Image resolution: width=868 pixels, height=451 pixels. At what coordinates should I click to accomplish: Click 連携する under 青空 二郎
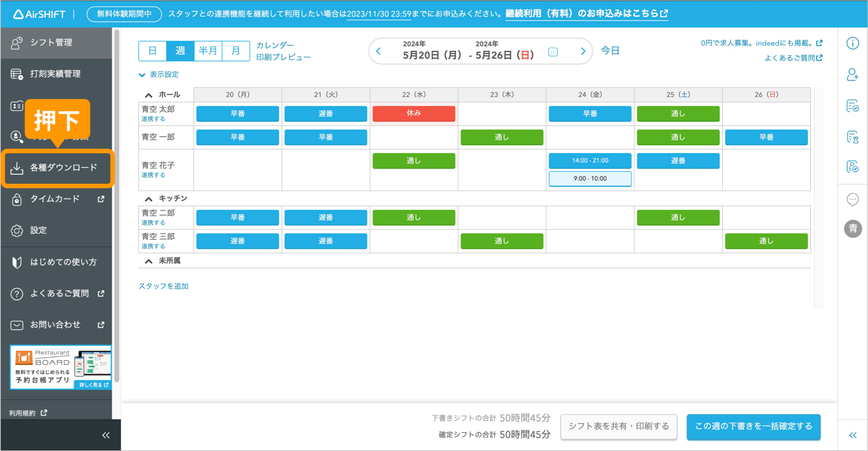[x=153, y=223]
